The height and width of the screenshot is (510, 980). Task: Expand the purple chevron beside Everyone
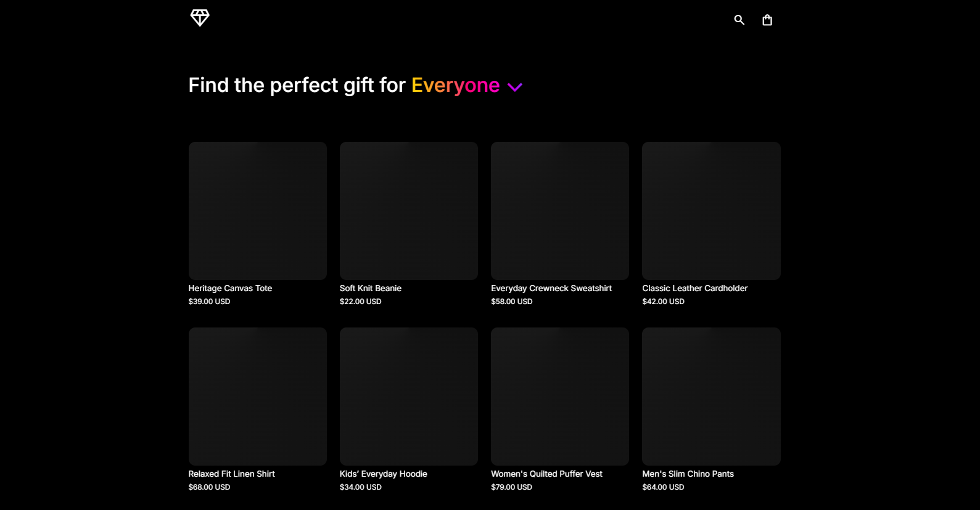pos(514,87)
